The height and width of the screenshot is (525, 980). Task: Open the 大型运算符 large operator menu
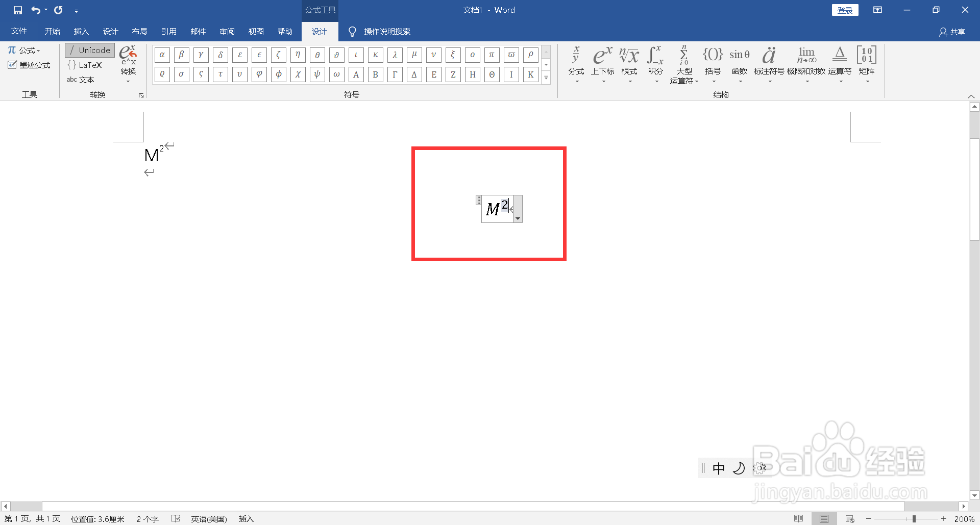(684, 64)
